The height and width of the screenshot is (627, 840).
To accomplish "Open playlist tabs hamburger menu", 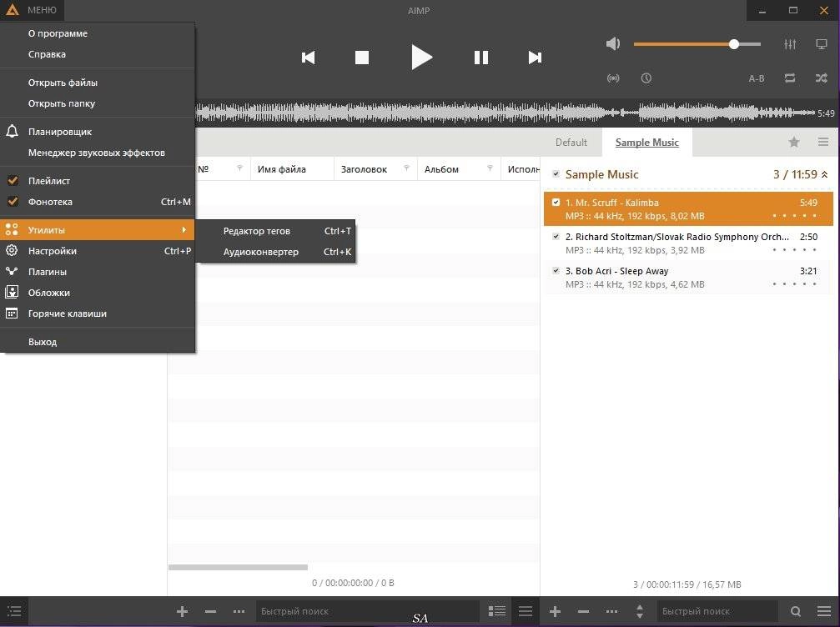I will coord(823,142).
